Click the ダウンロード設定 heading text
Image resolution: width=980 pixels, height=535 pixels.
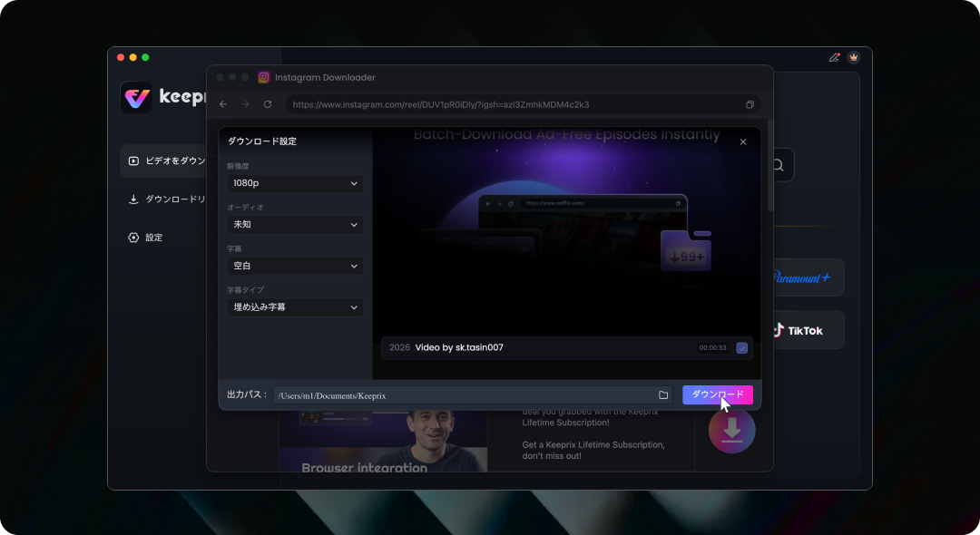click(262, 141)
